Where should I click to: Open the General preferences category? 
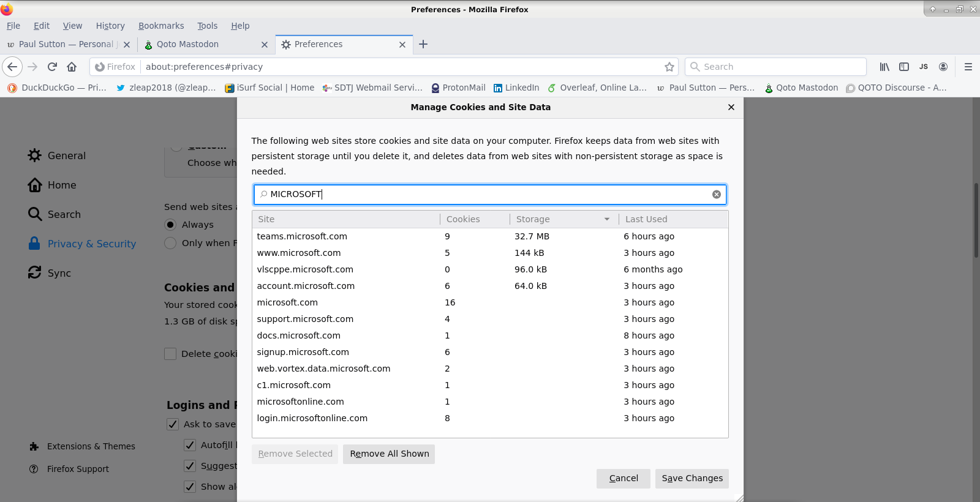(x=56, y=155)
